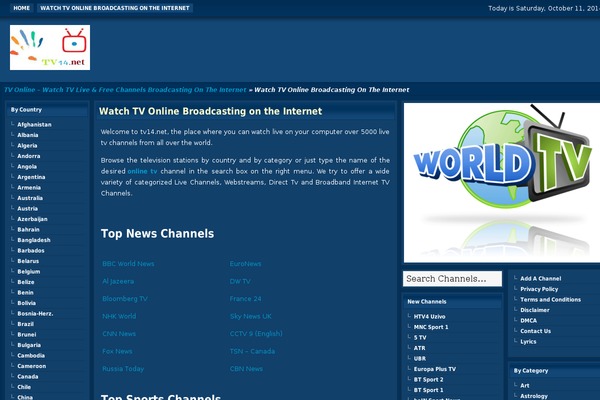
Task: Watch BBC World News channel
Action: pyautogui.click(x=128, y=264)
